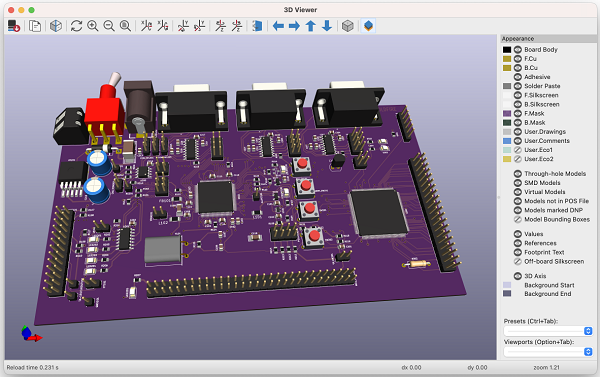The width and height of the screenshot is (600, 377).
Task: Open the Viewports dropdown
Action: [548, 351]
